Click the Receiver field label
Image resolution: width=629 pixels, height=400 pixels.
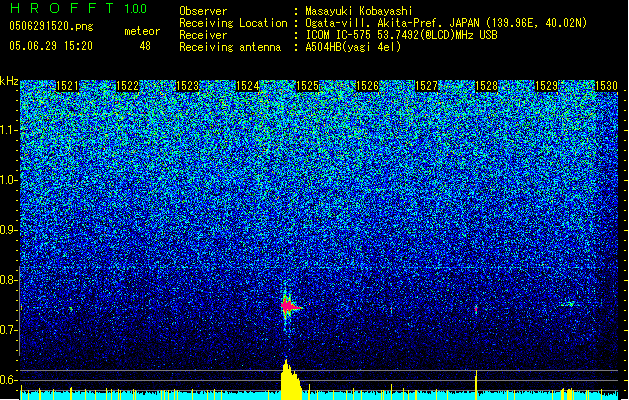(203, 35)
